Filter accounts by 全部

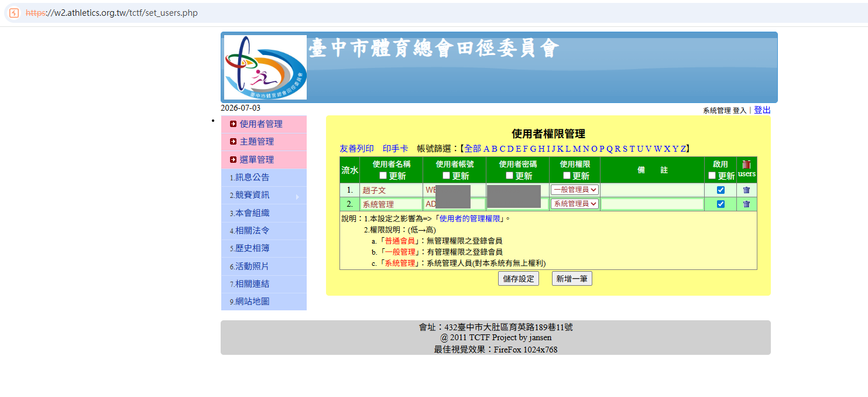pyautogui.click(x=472, y=149)
